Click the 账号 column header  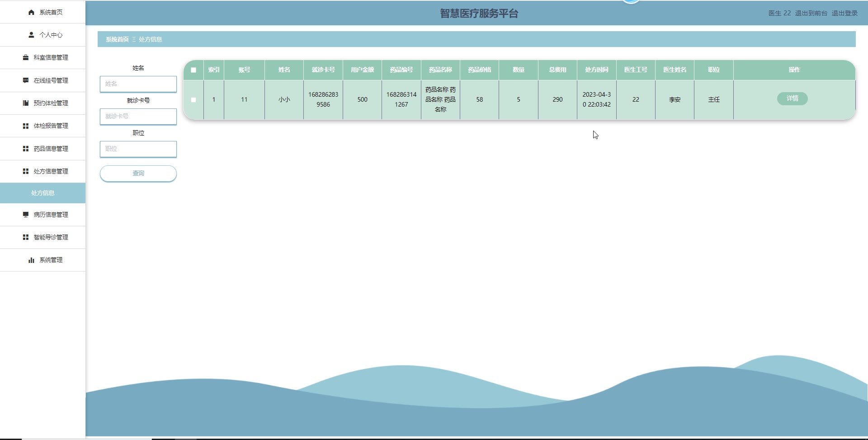click(244, 70)
